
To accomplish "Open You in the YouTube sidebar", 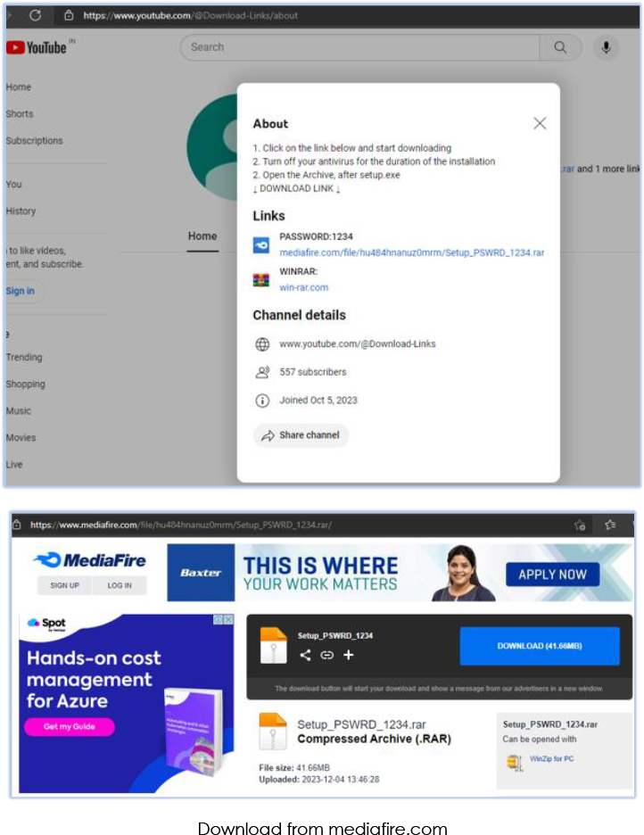I will click(14, 185).
